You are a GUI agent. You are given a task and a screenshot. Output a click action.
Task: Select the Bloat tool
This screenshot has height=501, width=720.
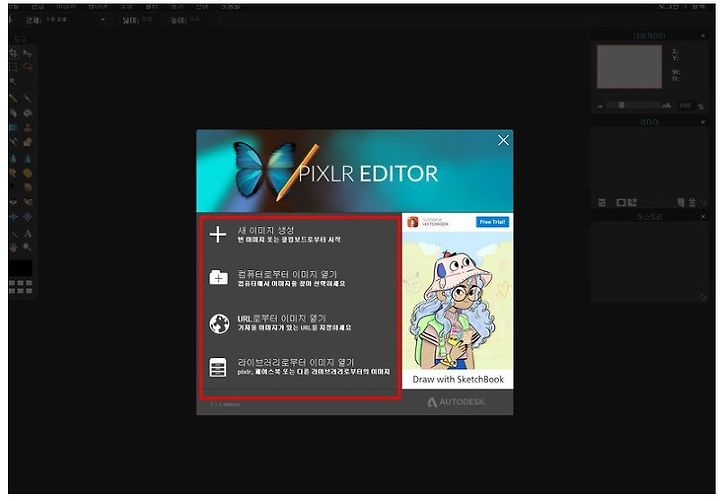pos(14,216)
